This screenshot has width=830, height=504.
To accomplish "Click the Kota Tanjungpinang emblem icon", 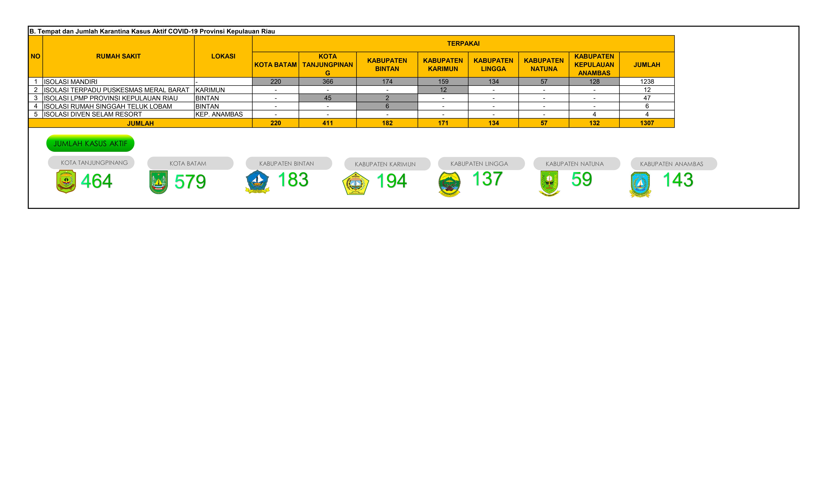I will pos(66,182).
